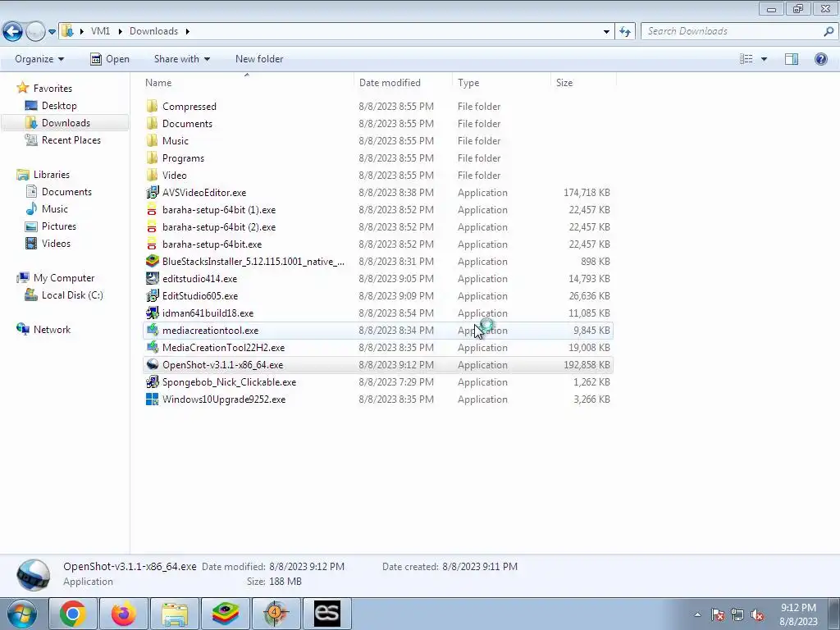Select the AVSVideoEditor.exe file icon
This screenshot has height=630, width=840.
(x=152, y=192)
